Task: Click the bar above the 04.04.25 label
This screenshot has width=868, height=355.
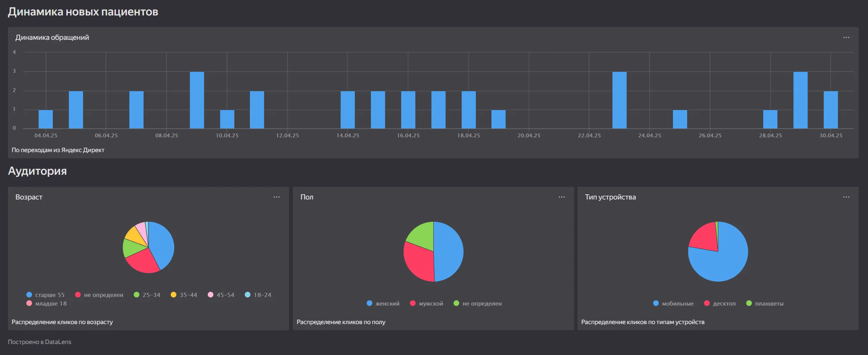Action: (46, 119)
